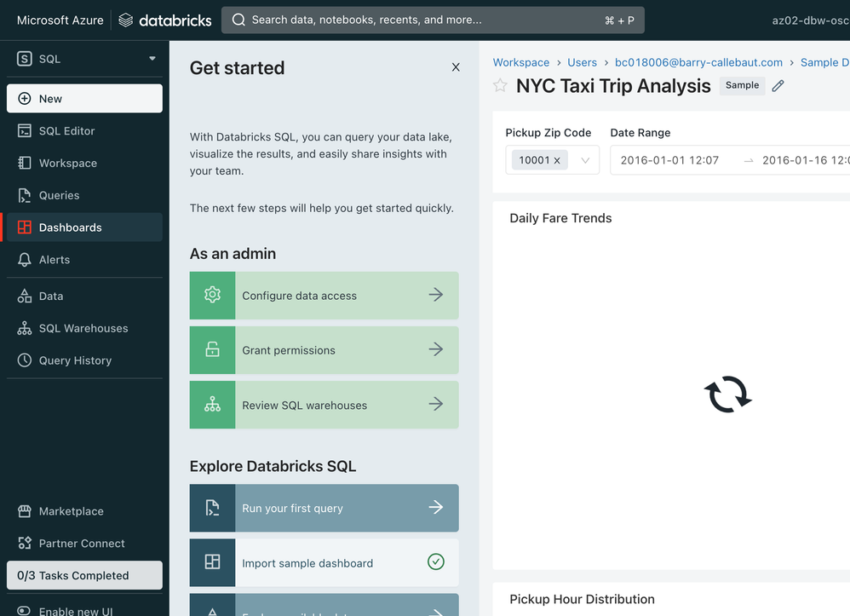
Task: Open the Marketplace from sidebar
Action: [71, 511]
